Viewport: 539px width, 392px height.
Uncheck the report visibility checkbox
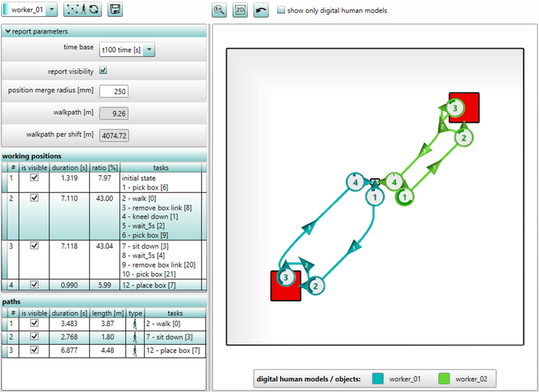[104, 71]
